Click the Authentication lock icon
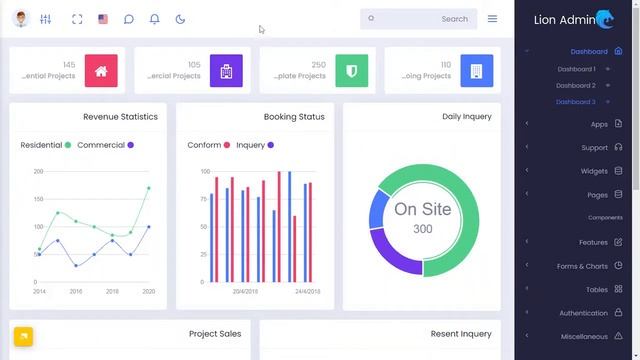Viewport: 640px width, 360px height. (x=618, y=312)
